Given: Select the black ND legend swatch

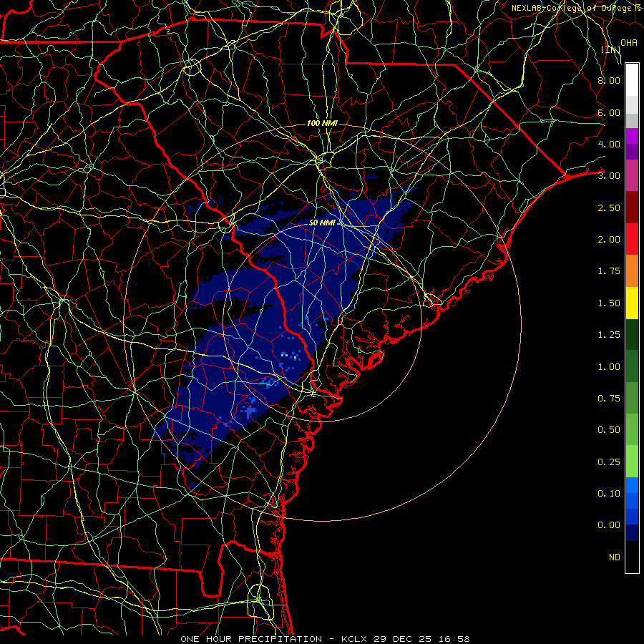Looking at the screenshot, I should (632, 557).
